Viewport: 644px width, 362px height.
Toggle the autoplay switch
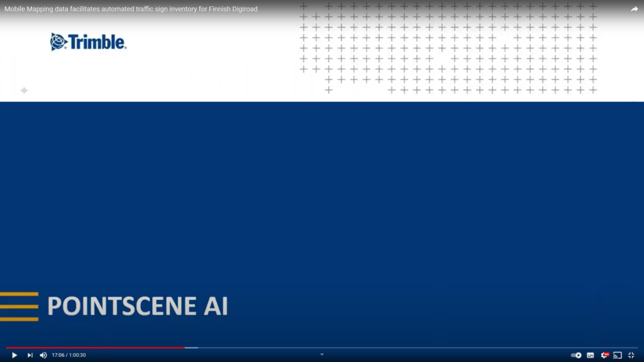point(576,355)
